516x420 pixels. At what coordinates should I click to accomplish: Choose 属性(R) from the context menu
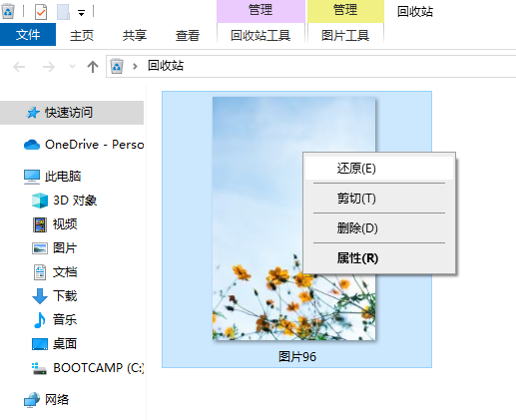379,258
